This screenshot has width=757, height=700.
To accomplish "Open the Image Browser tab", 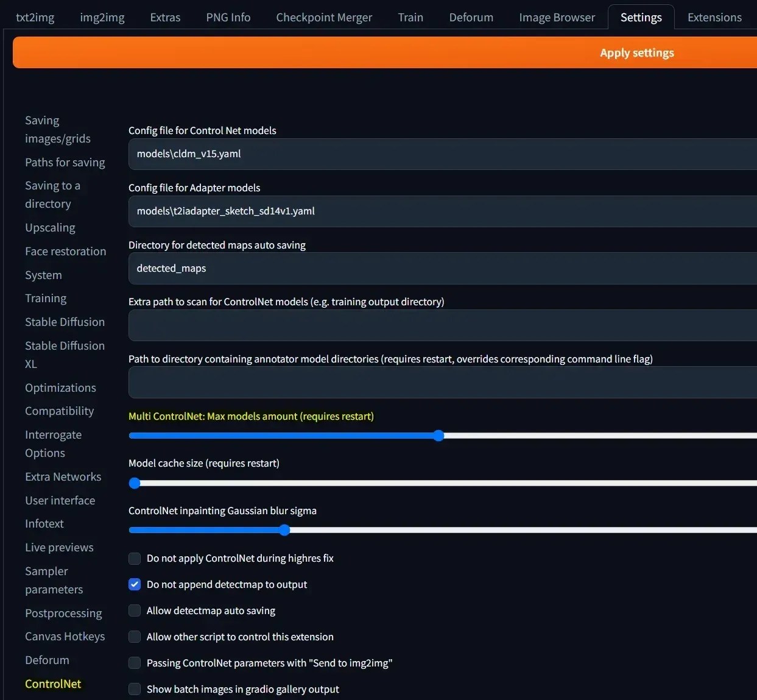I will coord(557,17).
